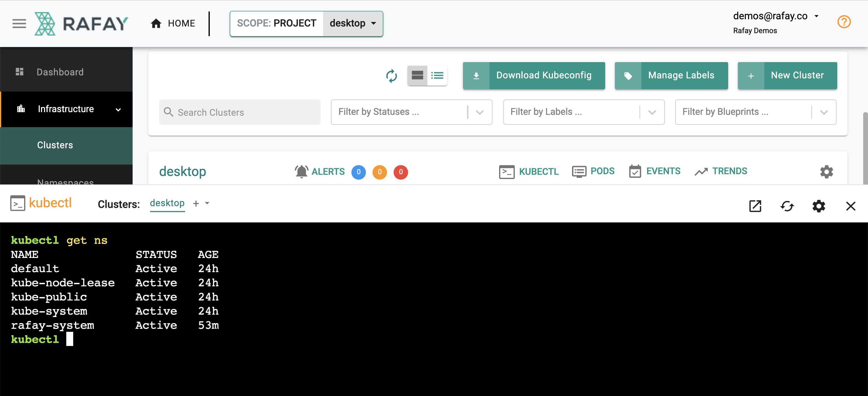Click the Infrastructure building icon
Screen dimensions: 868x396
tap(21, 108)
